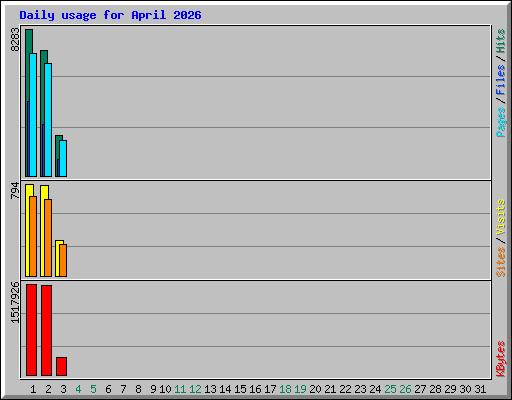Click day label 17 on the axis
Image resolution: width=512 pixels, height=400 pixels.
tap(270, 389)
